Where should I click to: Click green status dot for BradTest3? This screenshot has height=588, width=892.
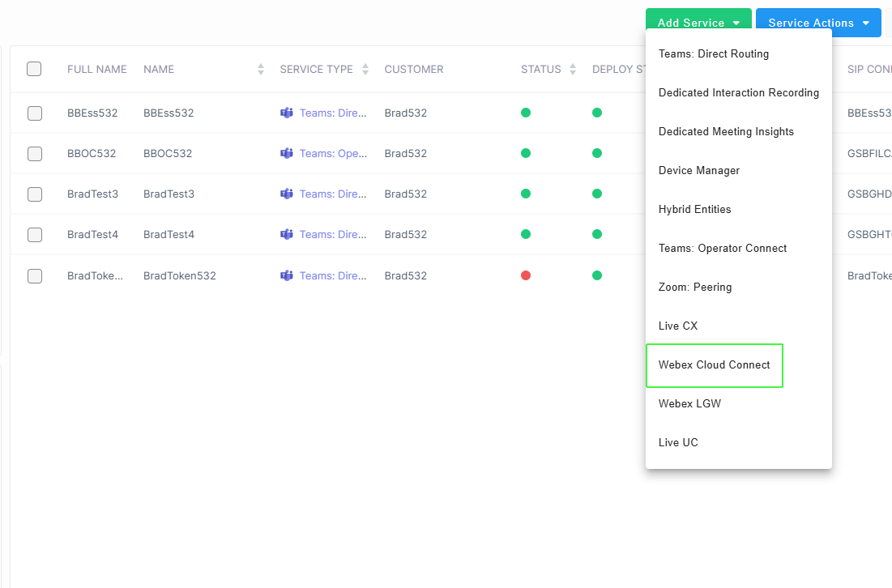(x=526, y=194)
